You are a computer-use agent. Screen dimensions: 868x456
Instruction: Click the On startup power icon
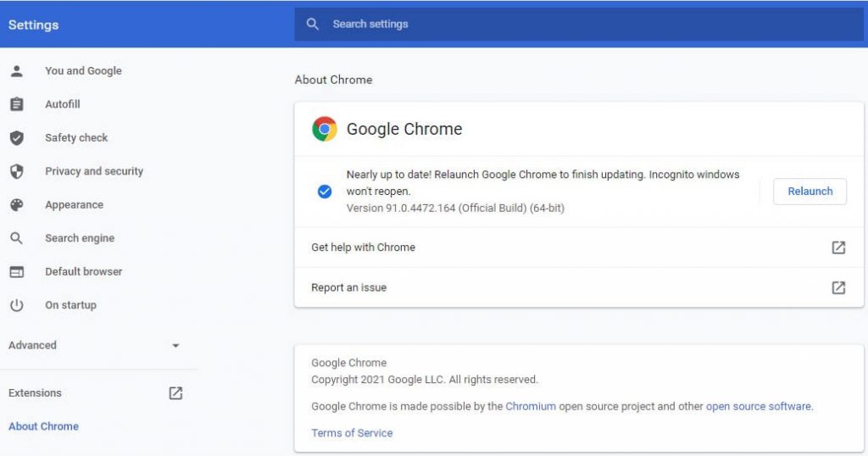click(17, 305)
